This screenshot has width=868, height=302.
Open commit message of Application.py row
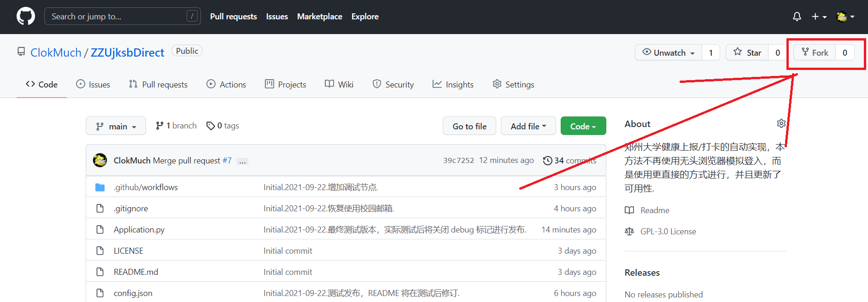pyautogui.click(x=395, y=229)
